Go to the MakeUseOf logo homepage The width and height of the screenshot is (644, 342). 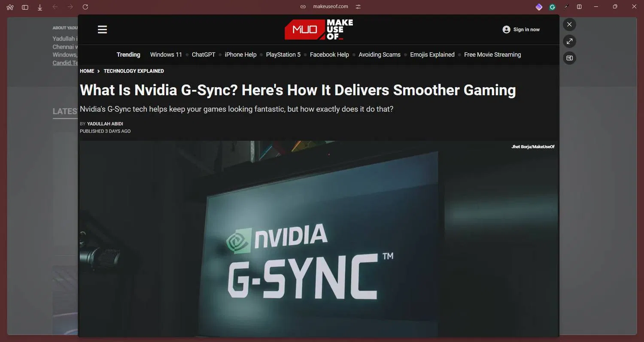point(319,30)
